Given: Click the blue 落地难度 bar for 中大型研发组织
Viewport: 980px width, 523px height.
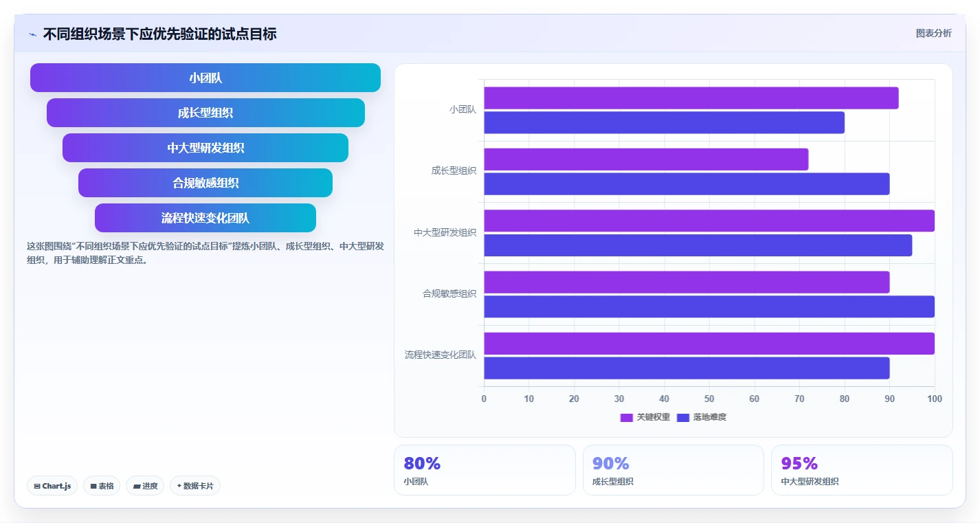Looking at the screenshot, I should tap(698, 245).
